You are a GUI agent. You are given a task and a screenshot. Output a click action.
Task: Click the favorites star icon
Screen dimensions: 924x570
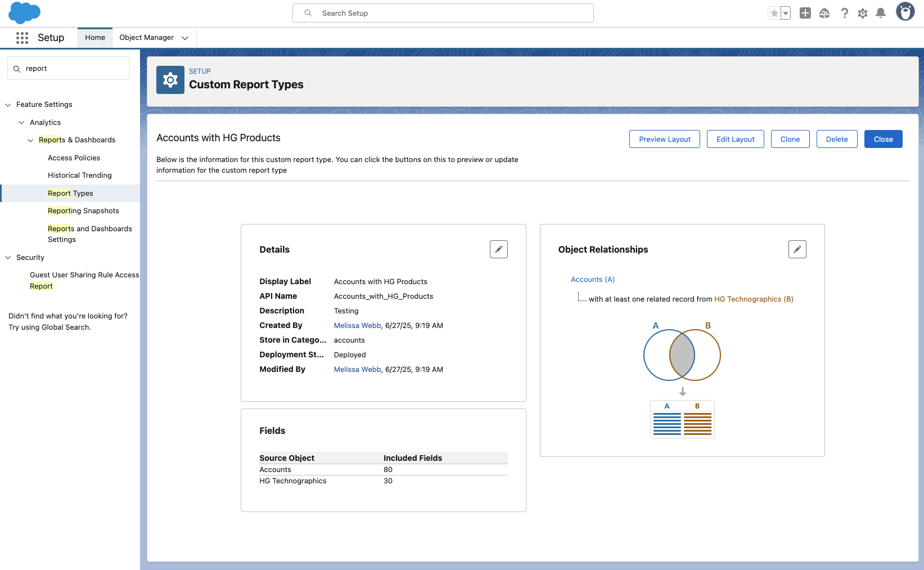click(774, 13)
